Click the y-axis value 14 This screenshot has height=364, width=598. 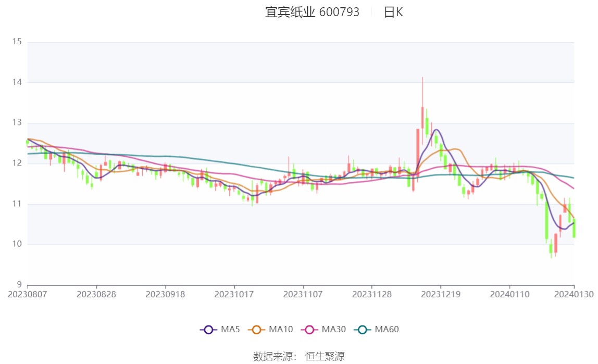coord(17,82)
